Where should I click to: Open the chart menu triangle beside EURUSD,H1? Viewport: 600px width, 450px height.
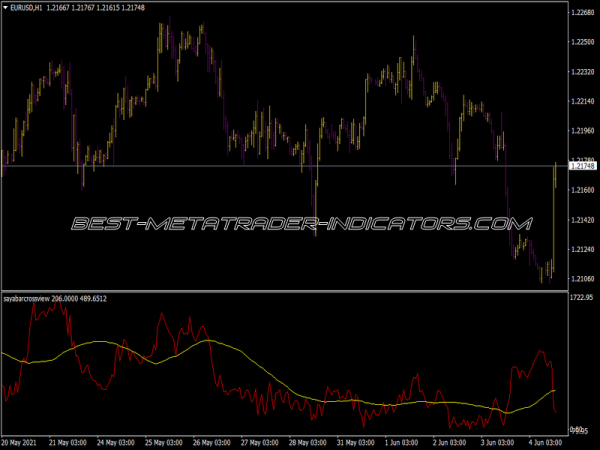click(x=6, y=8)
